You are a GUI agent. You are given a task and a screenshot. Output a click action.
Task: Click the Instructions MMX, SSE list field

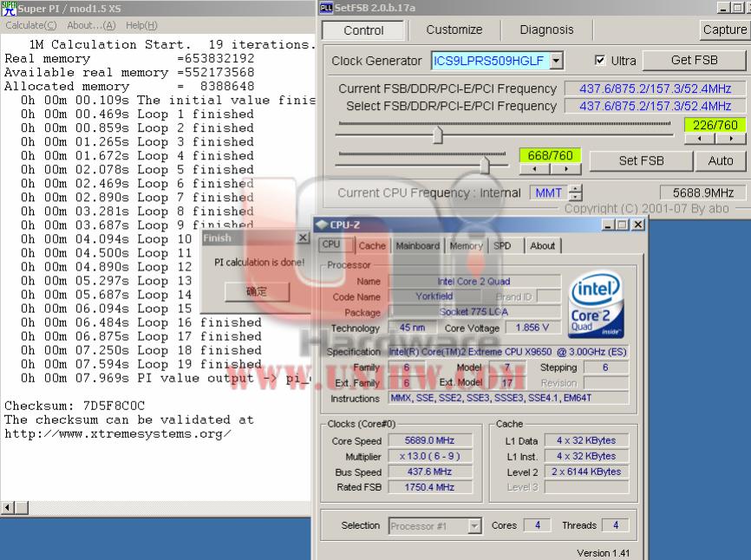(x=508, y=398)
